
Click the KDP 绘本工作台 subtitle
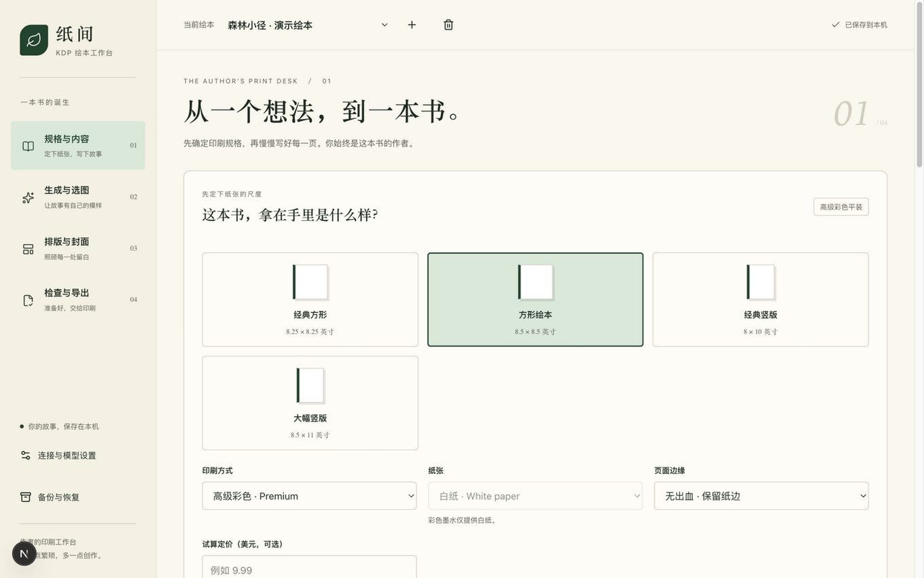[84, 53]
